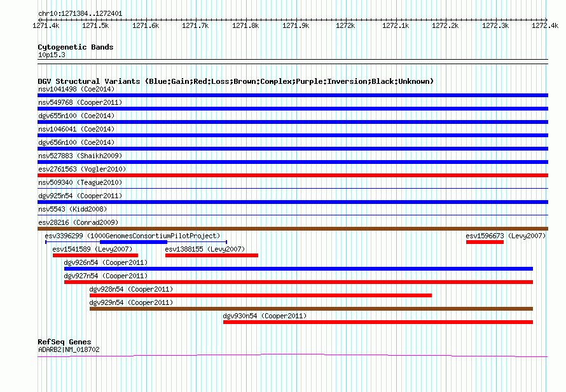Click the dgv926n54 (Cooper2011) blue bar
The height and width of the screenshot is (392, 566).
[298, 269]
